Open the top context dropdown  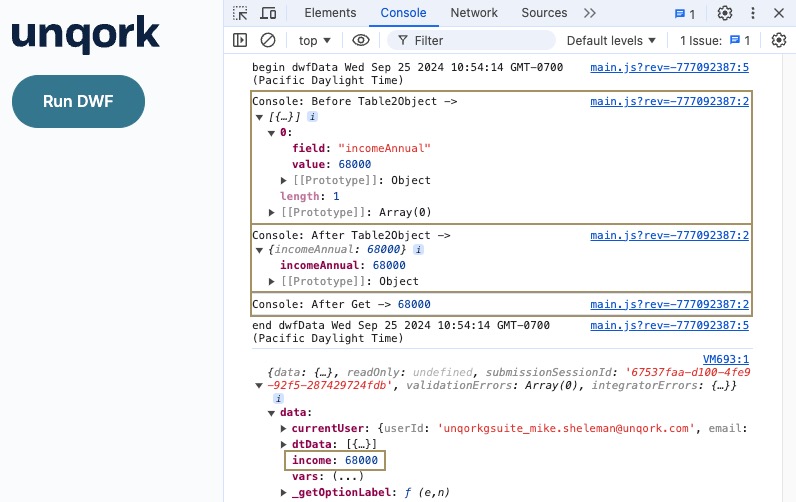(x=314, y=41)
